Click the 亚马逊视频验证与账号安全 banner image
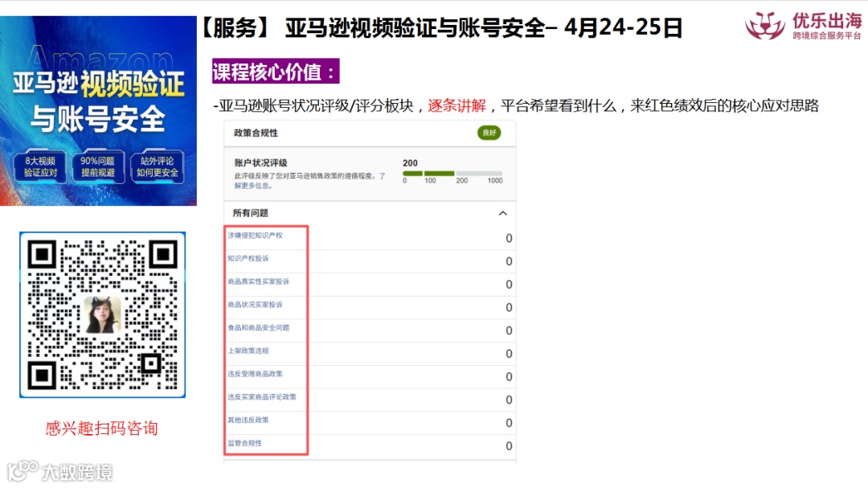 [98, 111]
